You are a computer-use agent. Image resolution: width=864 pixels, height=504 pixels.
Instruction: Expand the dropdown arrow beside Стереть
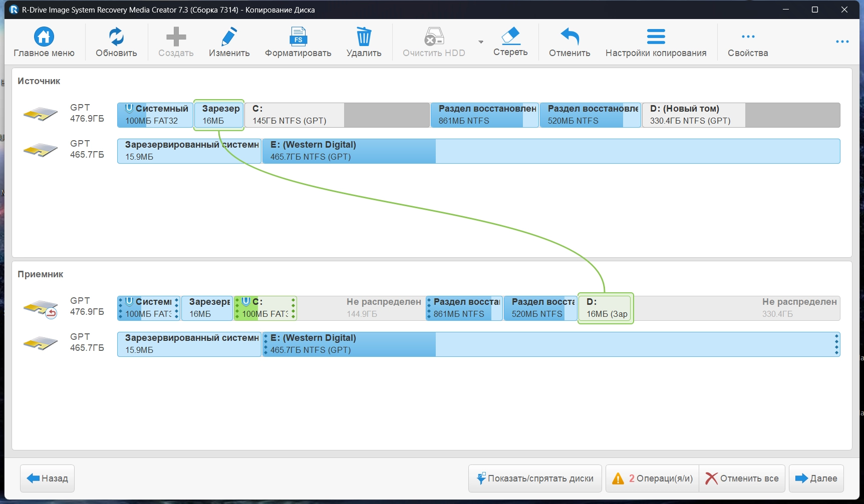tap(481, 42)
